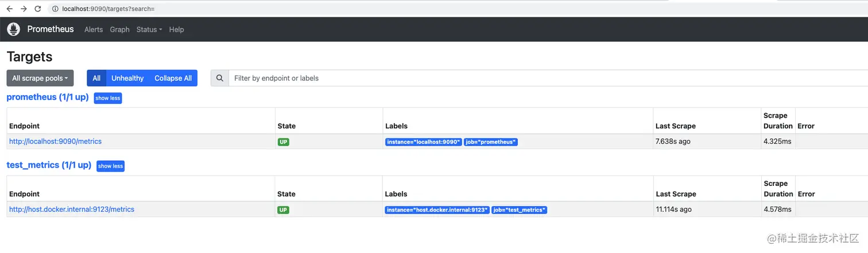Click the 11.114s ago last scrape value
Image resolution: width=868 pixels, height=253 pixels.
[674, 209]
